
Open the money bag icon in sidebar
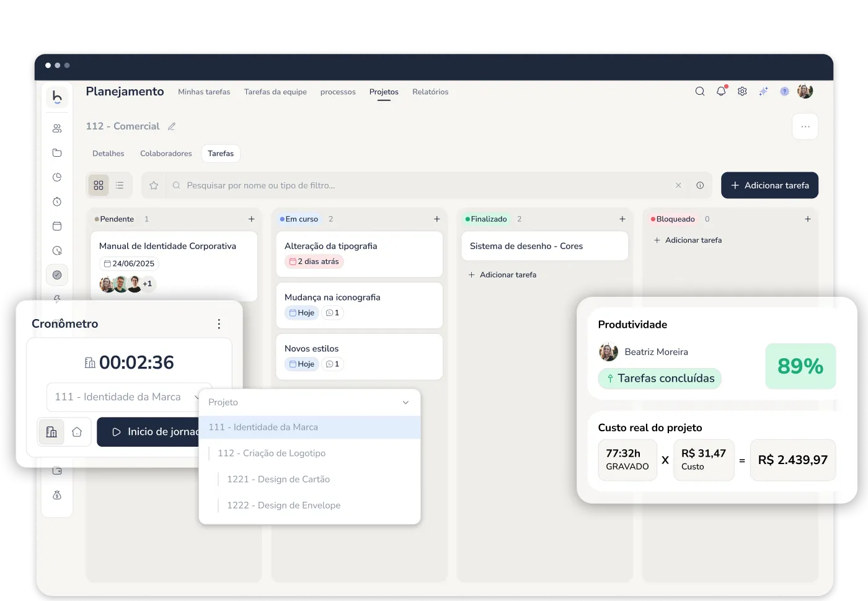point(57,495)
